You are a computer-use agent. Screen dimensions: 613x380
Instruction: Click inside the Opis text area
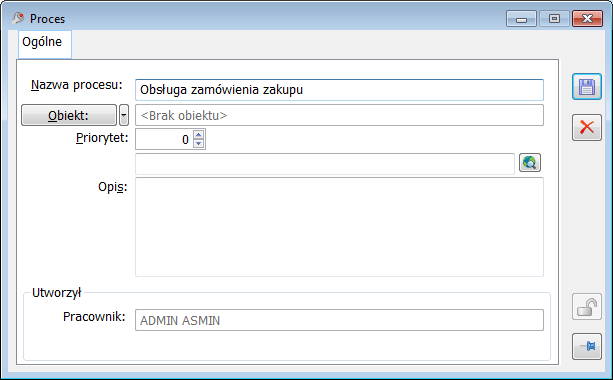pyautogui.click(x=339, y=227)
